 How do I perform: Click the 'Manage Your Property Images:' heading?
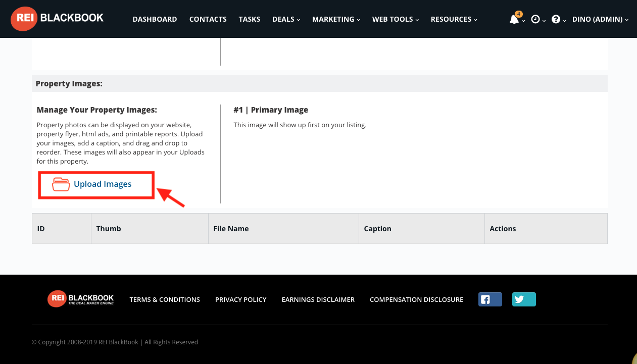click(x=97, y=110)
